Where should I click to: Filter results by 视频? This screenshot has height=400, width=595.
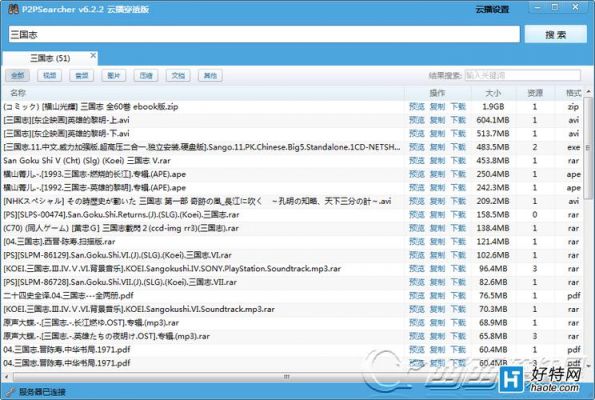(50, 76)
